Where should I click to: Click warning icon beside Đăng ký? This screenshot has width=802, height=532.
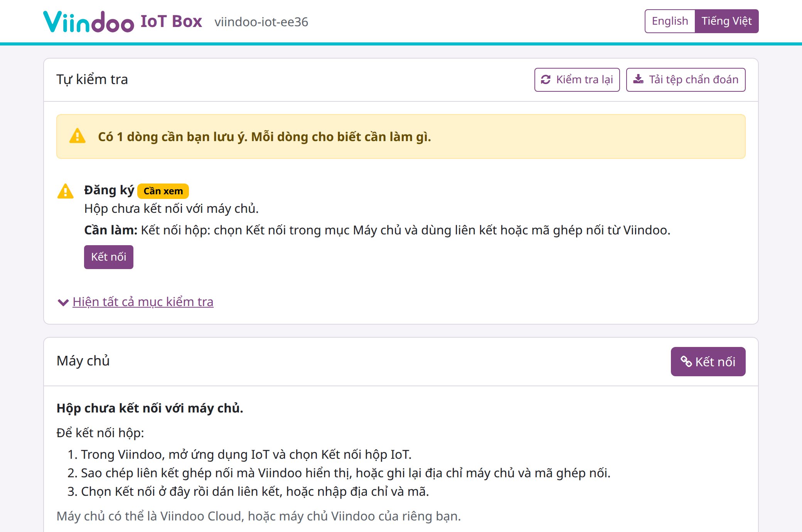point(66,191)
